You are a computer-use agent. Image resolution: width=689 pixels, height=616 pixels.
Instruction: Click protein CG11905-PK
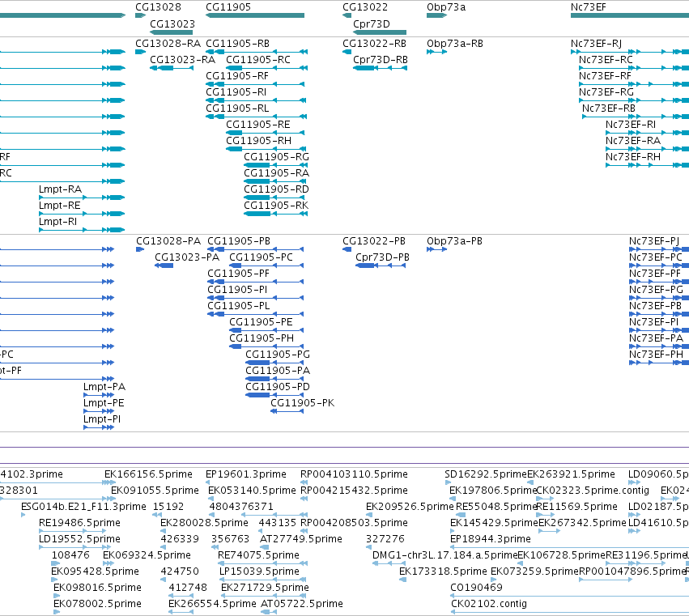303,403
